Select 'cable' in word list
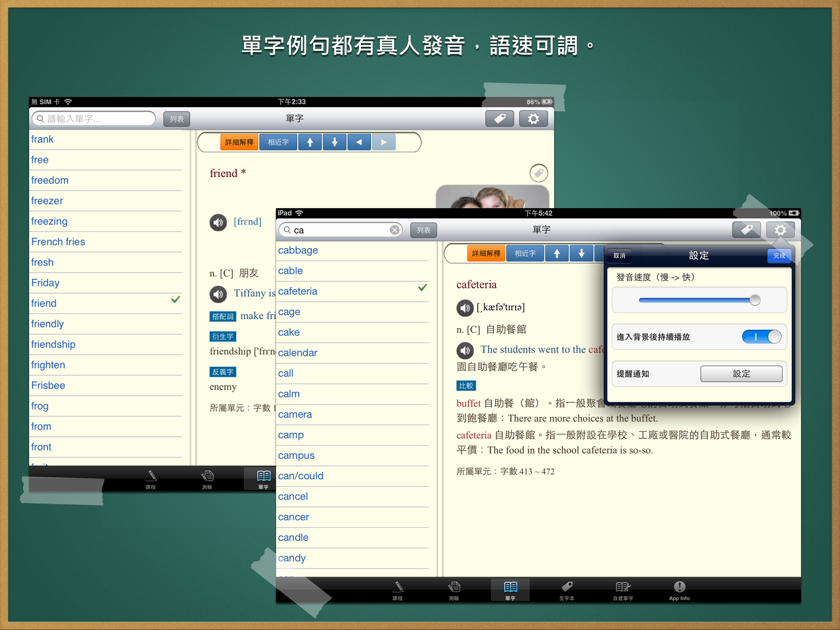The width and height of the screenshot is (840, 630). [x=352, y=271]
